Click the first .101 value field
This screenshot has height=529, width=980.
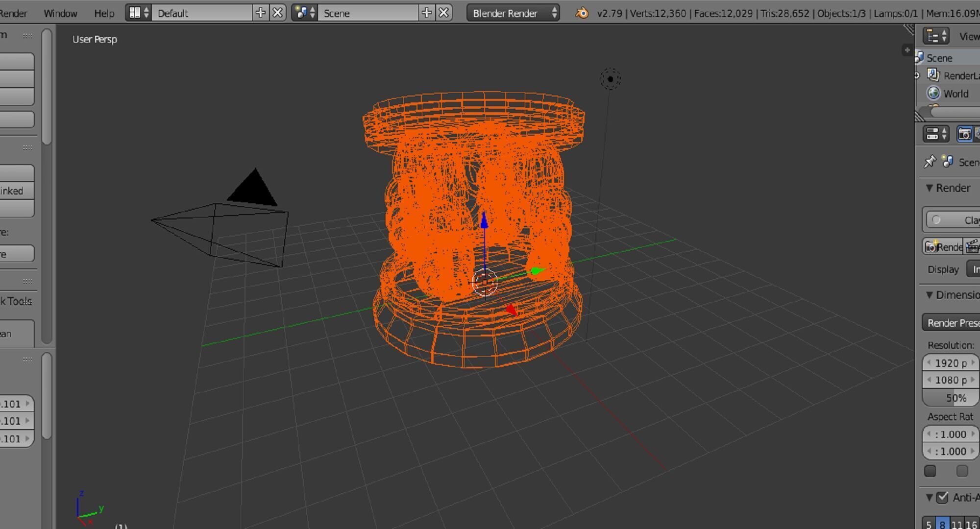click(x=17, y=404)
